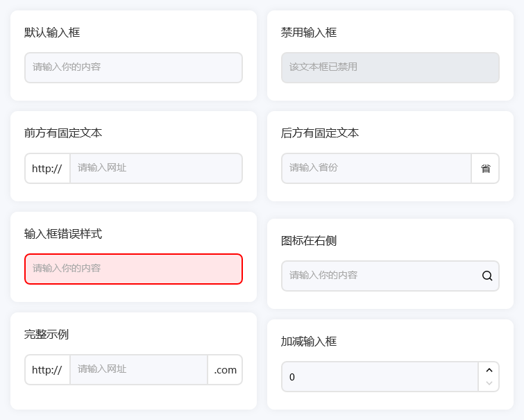Click the 省 suffix label

coord(486,168)
